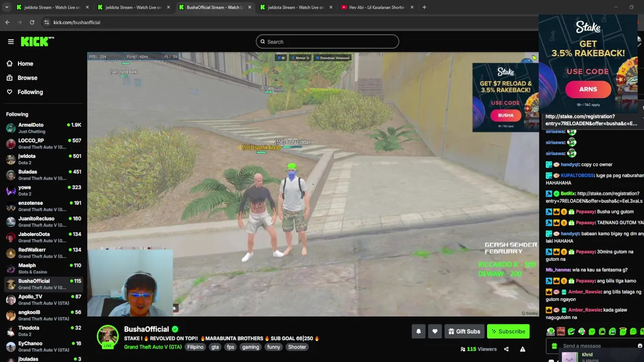
Task: Click BushaOfficial live avatar below video
Action: [108, 337]
